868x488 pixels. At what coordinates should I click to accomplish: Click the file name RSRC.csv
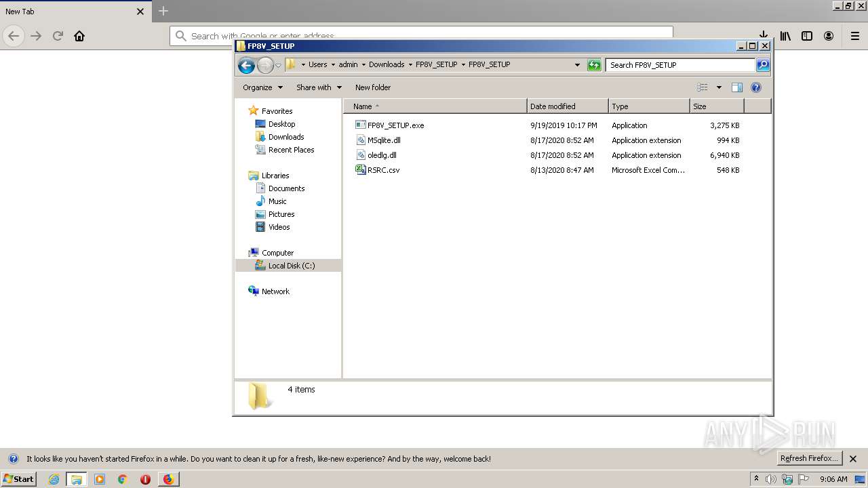(383, 170)
